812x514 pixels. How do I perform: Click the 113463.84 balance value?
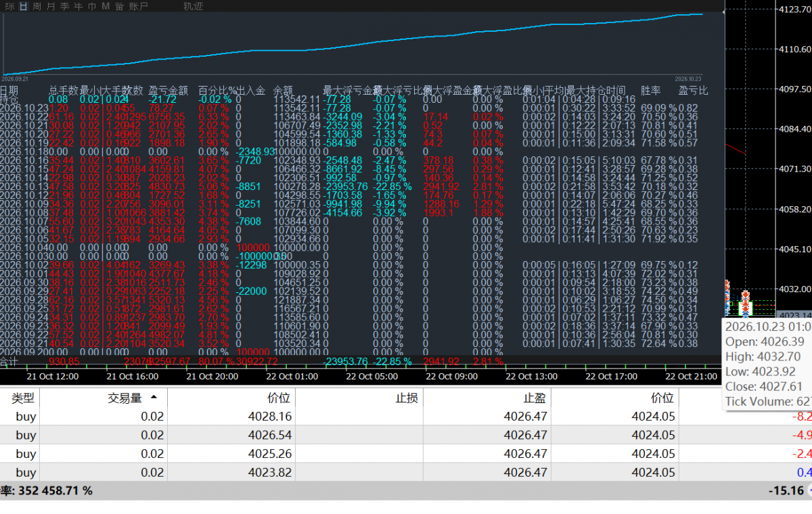(x=296, y=117)
